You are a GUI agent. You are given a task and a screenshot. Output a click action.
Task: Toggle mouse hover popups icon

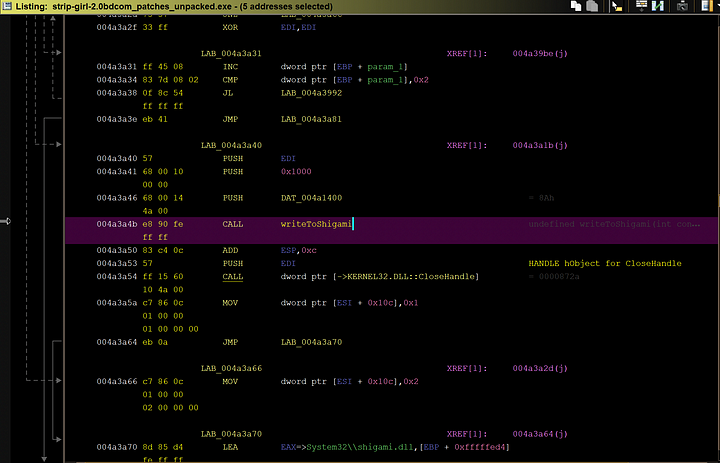point(617,6)
